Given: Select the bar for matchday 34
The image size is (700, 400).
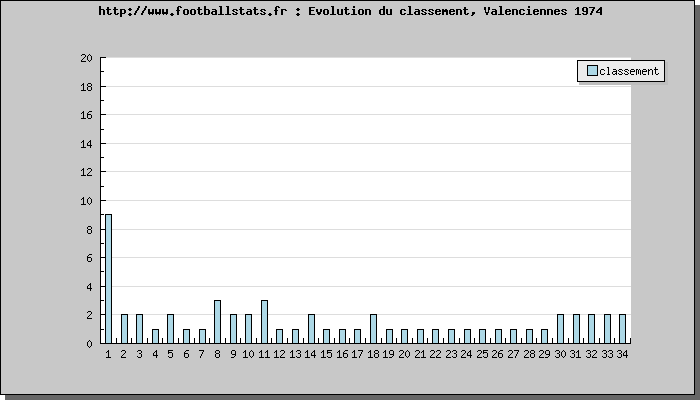Looking at the screenshot, I should click(x=622, y=329).
